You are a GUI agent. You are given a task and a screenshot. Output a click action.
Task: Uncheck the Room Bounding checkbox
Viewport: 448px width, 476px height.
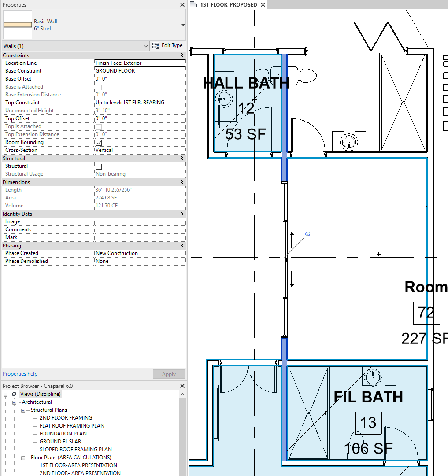point(99,142)
